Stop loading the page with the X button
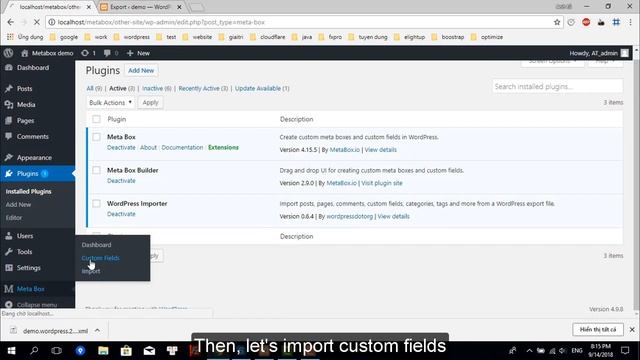The height and width of the screenshot is (360, 640). 36,22
